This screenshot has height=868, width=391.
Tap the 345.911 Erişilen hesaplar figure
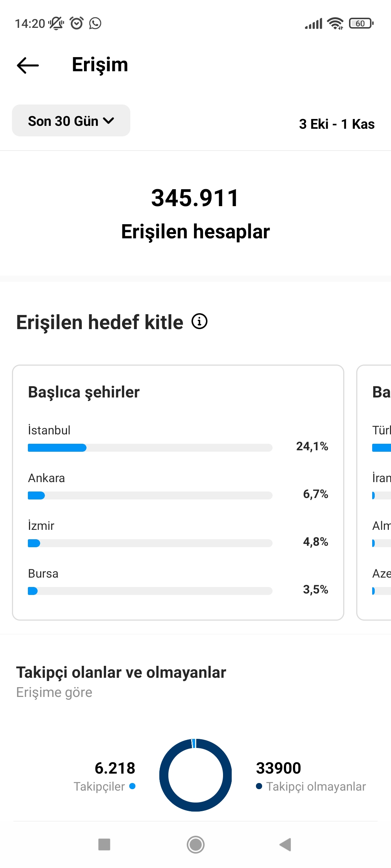tap(195, 213)
